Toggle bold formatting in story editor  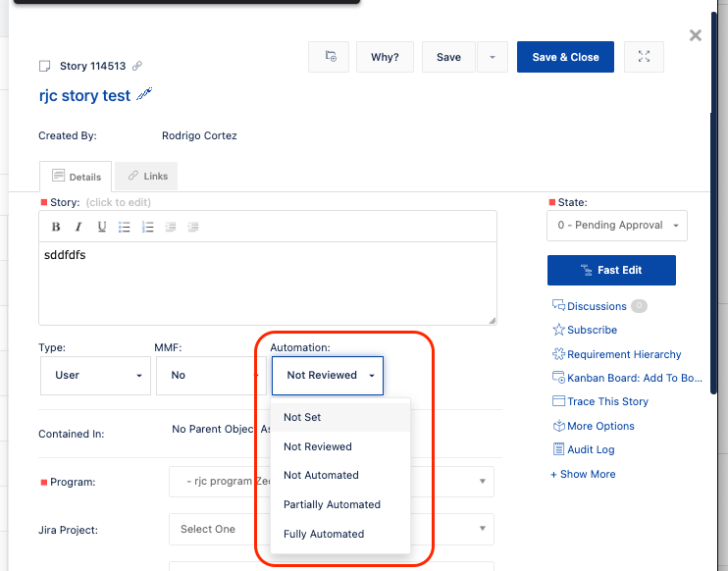[x=56, y=227]
